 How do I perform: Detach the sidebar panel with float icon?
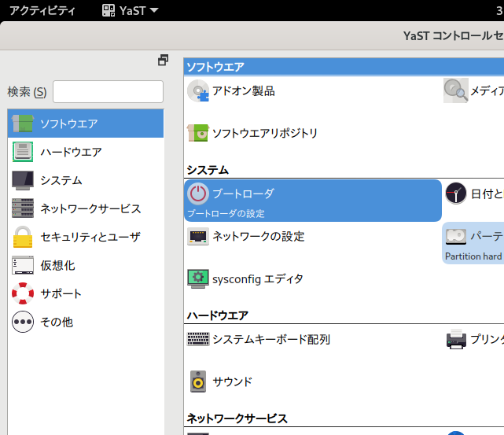163,60
